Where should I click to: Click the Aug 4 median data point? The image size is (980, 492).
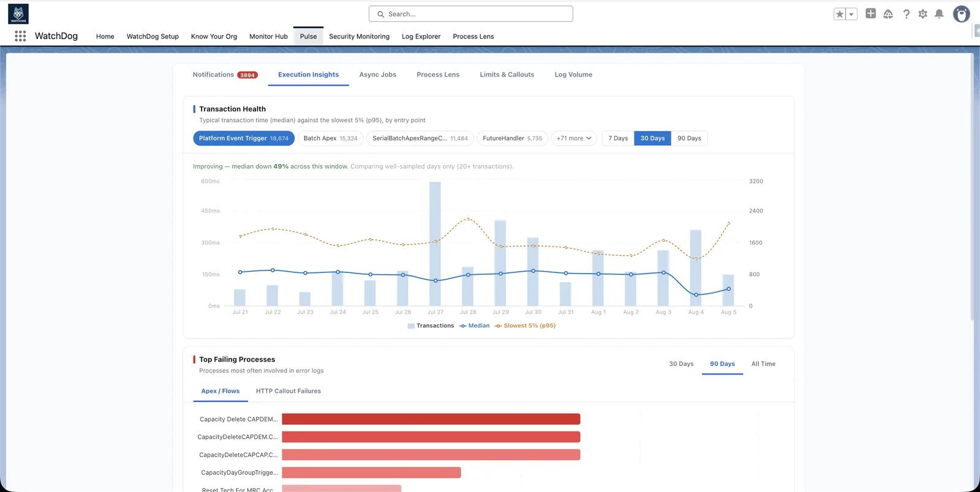(x=696, y=295)
